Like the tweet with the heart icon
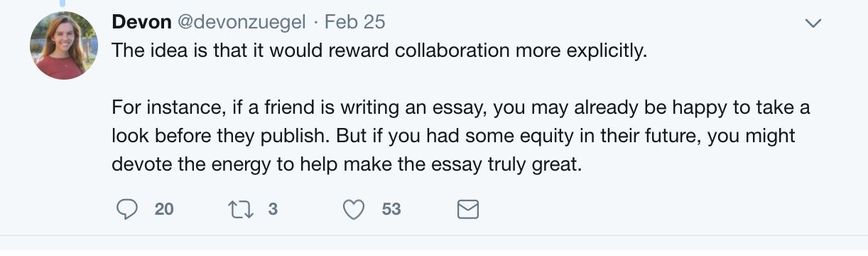 point(354,209)
